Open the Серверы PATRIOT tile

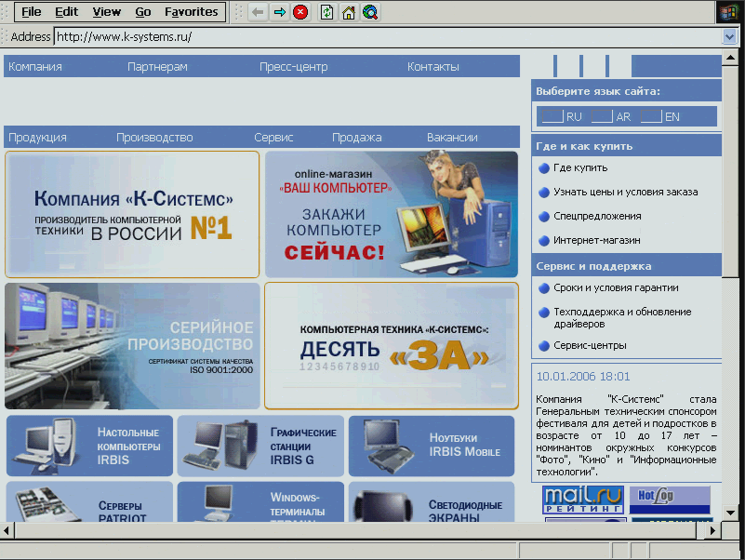point(90,502)
